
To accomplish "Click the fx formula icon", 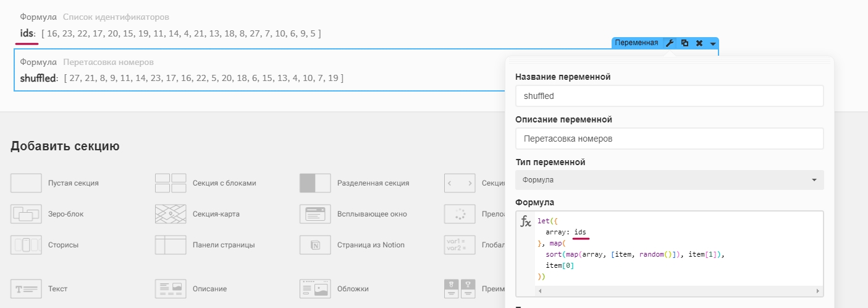I will click(x=526, y=221).
